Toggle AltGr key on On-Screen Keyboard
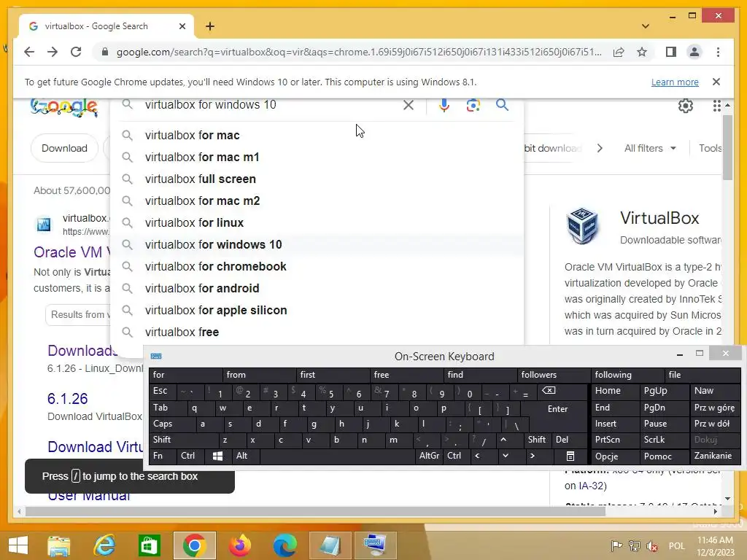 (429, 456)
